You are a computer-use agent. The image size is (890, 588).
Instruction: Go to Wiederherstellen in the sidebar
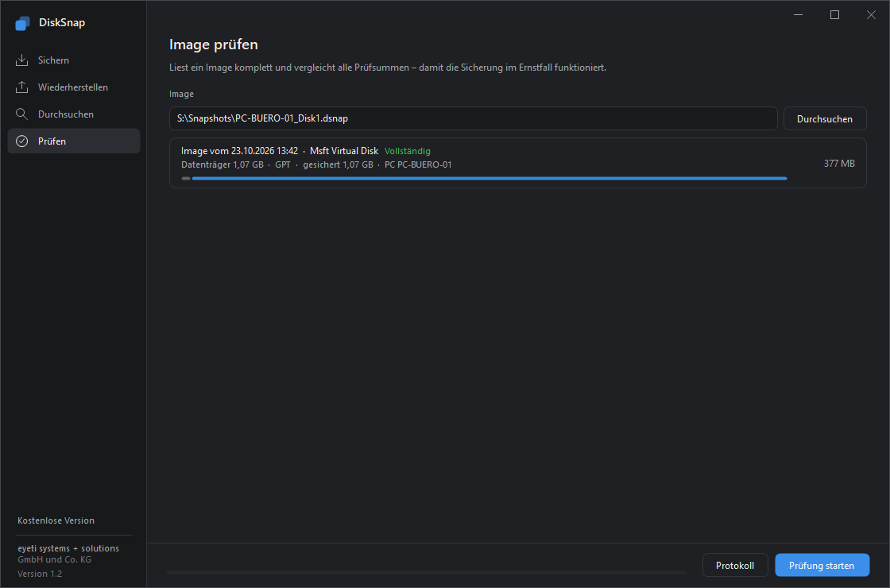[x=74, y=87]
